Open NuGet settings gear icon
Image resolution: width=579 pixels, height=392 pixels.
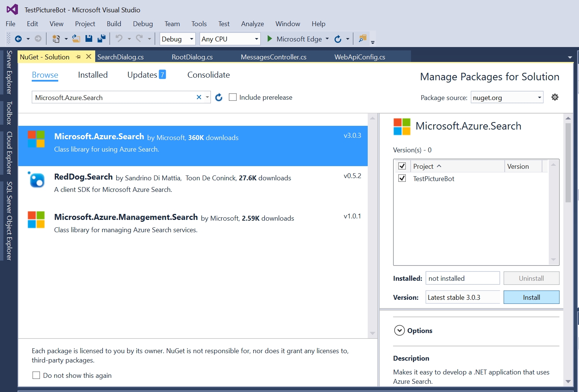tap(555, 97)
